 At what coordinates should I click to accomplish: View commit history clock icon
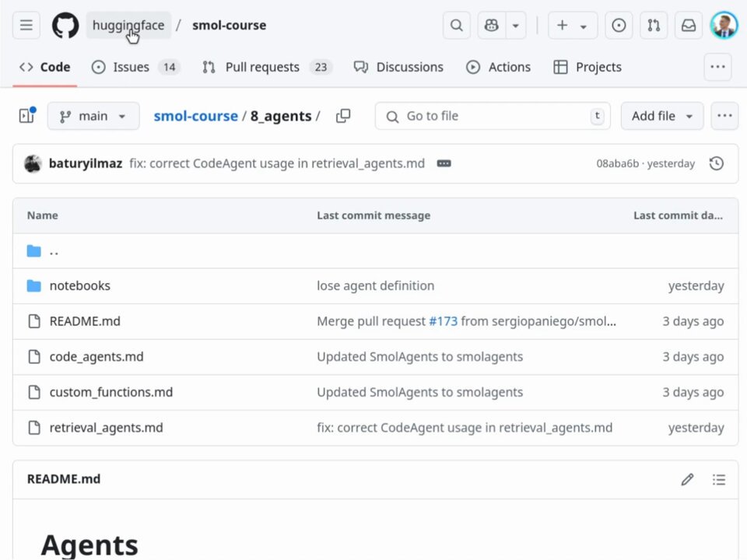[x=717, y=163]
